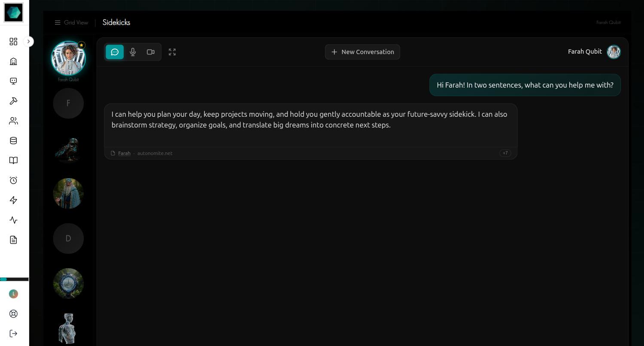
Task: Select the Farah Qubit sidekick avatar
Action: click(68, 58)
